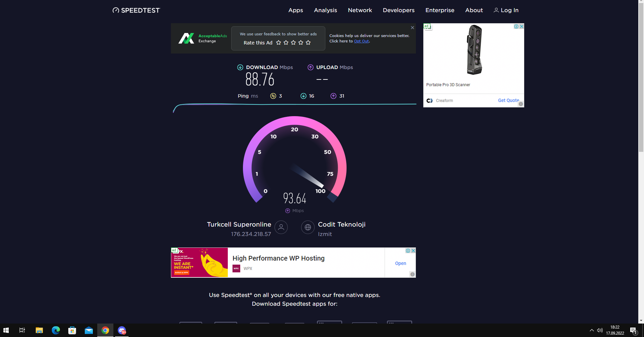The width and height of the screenshot is (644, 337).
Task: Open the Enterprise menu
Action: [x=440, y=10]
